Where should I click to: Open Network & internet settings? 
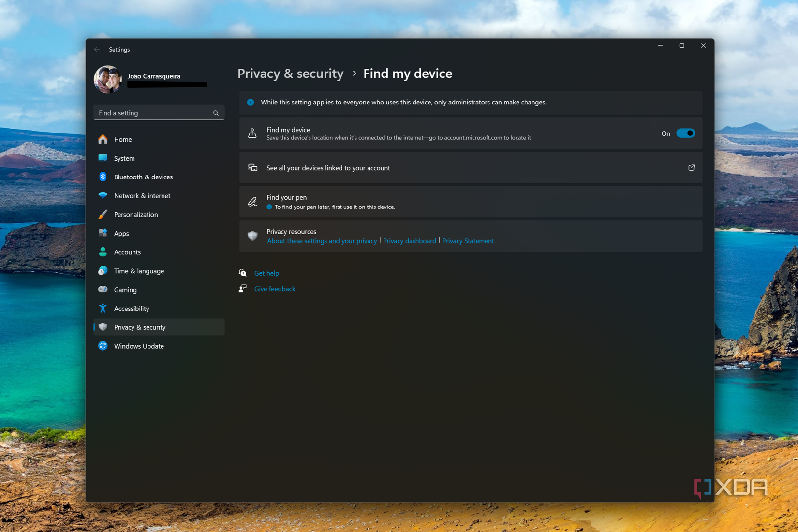tap(159, 196)
